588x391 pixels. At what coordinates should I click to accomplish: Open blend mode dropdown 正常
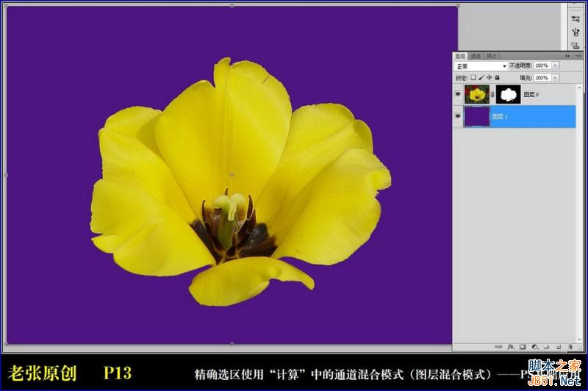tap(481, 66)
